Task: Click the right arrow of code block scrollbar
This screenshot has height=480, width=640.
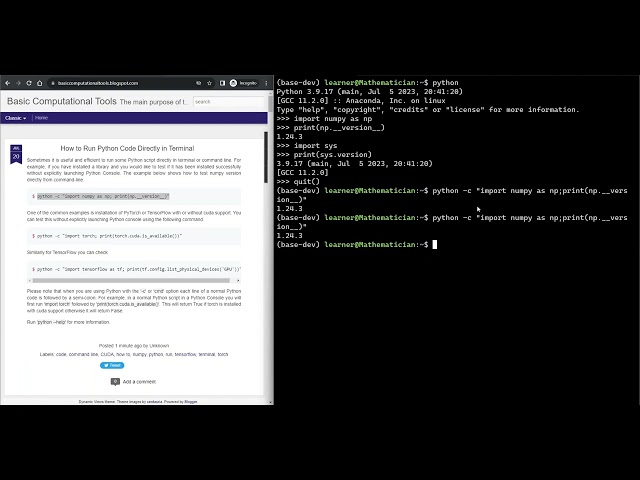Action: click(x=238, y=280)
